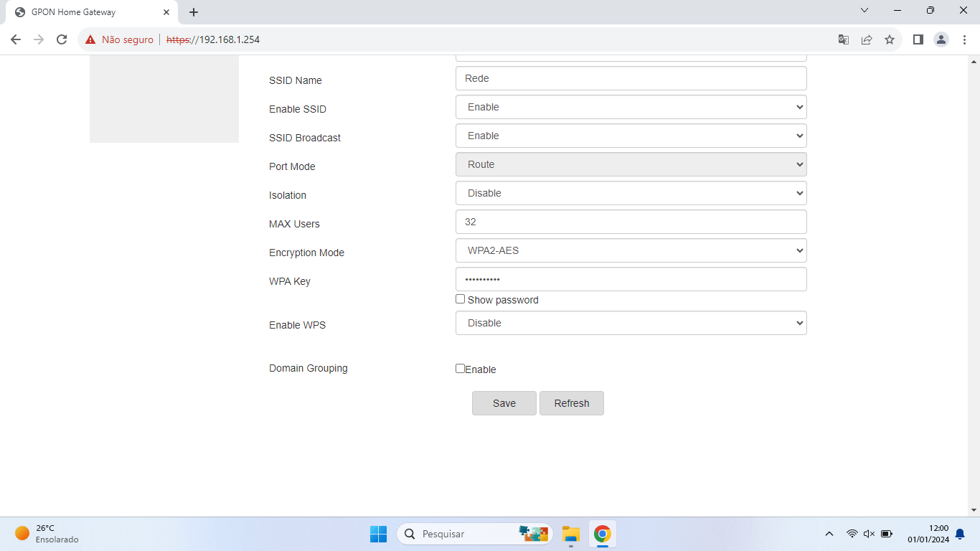Reload the router page
This screenshot has height=551, width=980.
(x=62, y=39)
